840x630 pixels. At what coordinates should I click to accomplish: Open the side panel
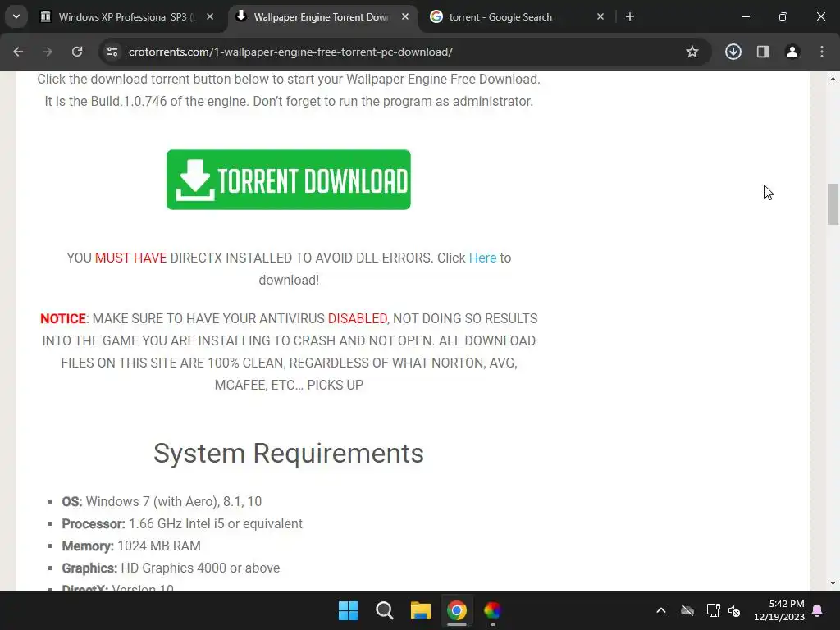763,52
